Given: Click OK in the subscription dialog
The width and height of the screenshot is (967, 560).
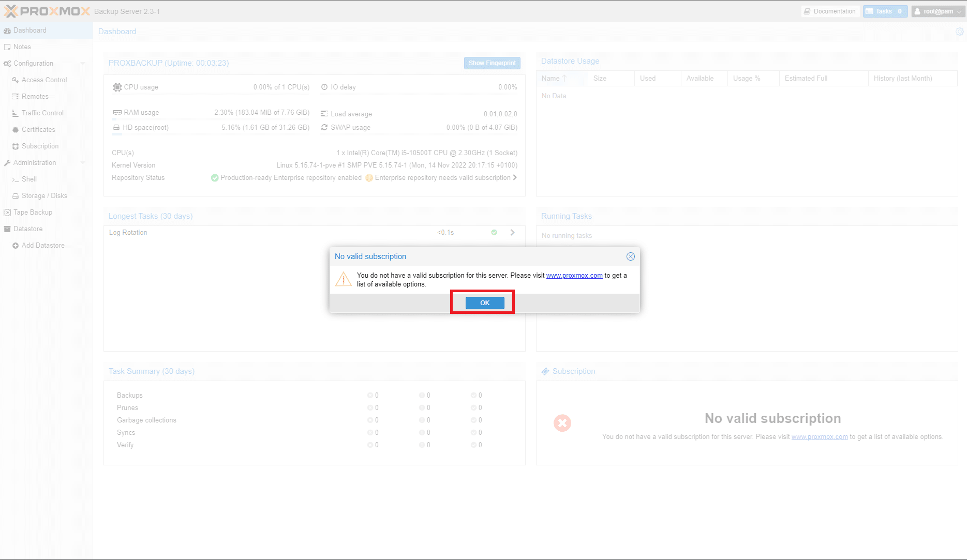Looking at the screenshot, I should coord(485,303).
